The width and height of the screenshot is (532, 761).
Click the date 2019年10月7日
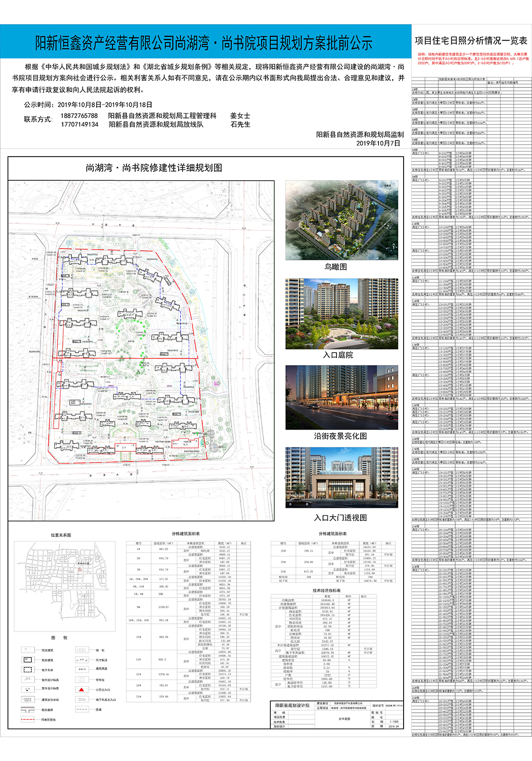(378, 144)
